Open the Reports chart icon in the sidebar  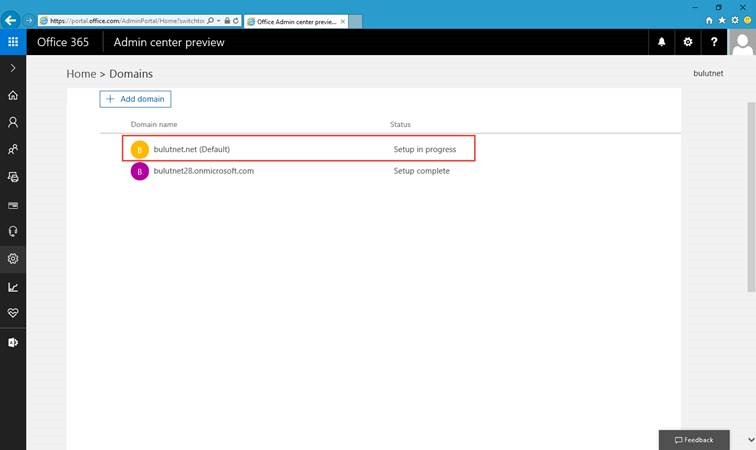(x=13, y=287)
